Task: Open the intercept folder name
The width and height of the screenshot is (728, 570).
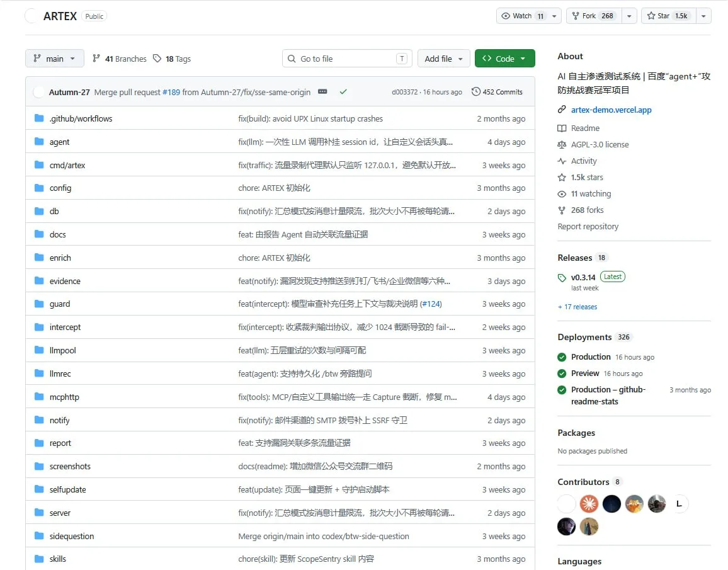Action: click(x=65, y=327)
